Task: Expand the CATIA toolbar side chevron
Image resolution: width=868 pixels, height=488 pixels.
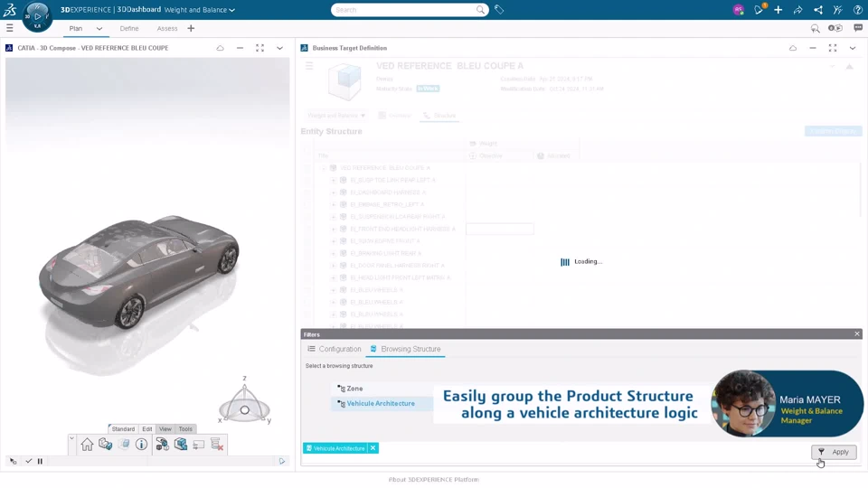Action: pyautogui.click(x=71, y=438)
